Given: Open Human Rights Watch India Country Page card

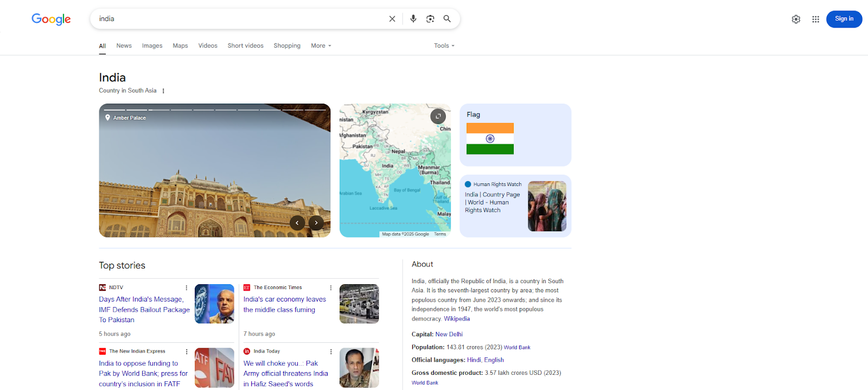Looking at the screenshot, I should (x=515, y=206).
